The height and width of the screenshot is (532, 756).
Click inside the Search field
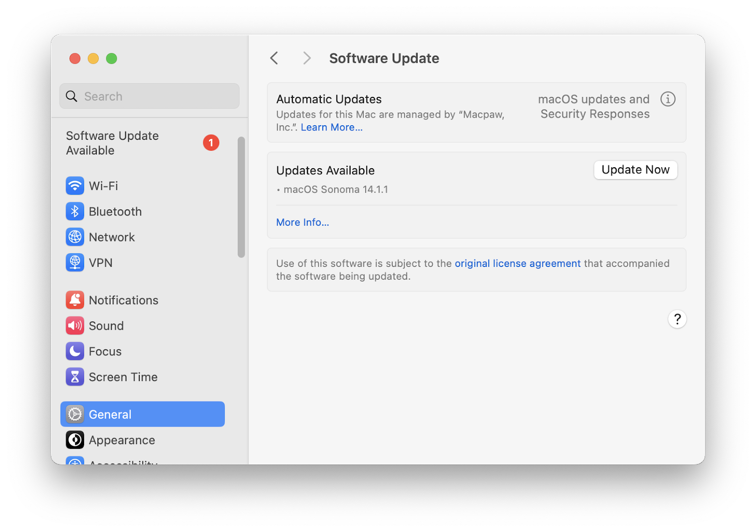[x=149, y=96]
